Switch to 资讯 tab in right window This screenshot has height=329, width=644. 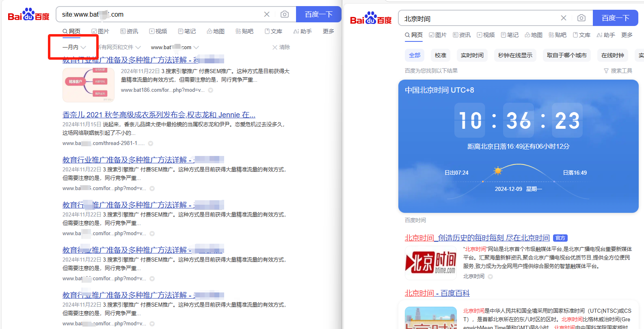[462, 35]
